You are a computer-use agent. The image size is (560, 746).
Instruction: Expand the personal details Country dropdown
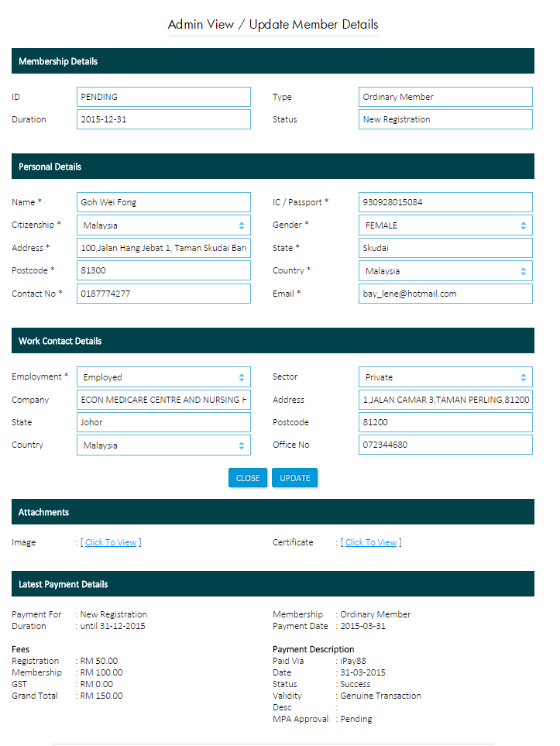445,271
